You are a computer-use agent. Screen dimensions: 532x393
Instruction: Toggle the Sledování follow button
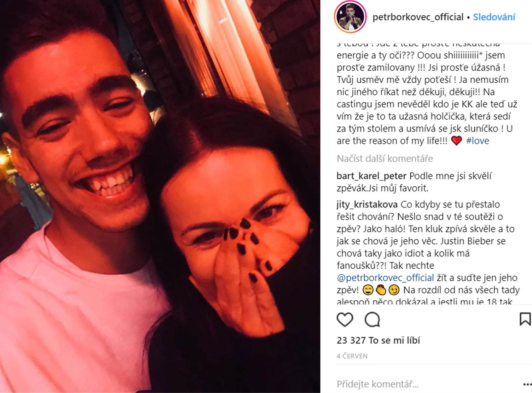(x=494, y=17)
